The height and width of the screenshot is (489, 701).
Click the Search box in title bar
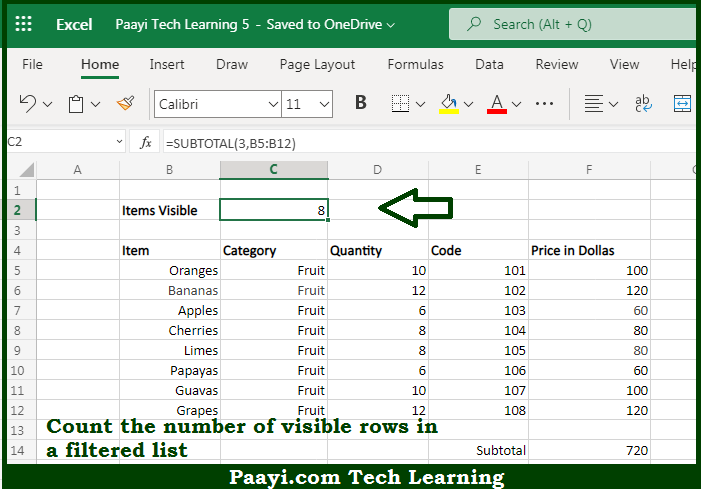pos(572,24)
